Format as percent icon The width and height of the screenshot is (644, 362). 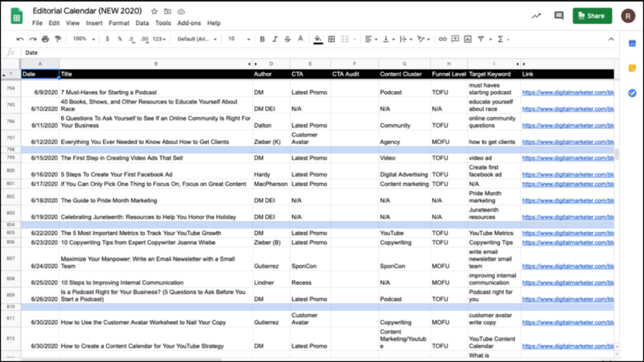point(119,39)
